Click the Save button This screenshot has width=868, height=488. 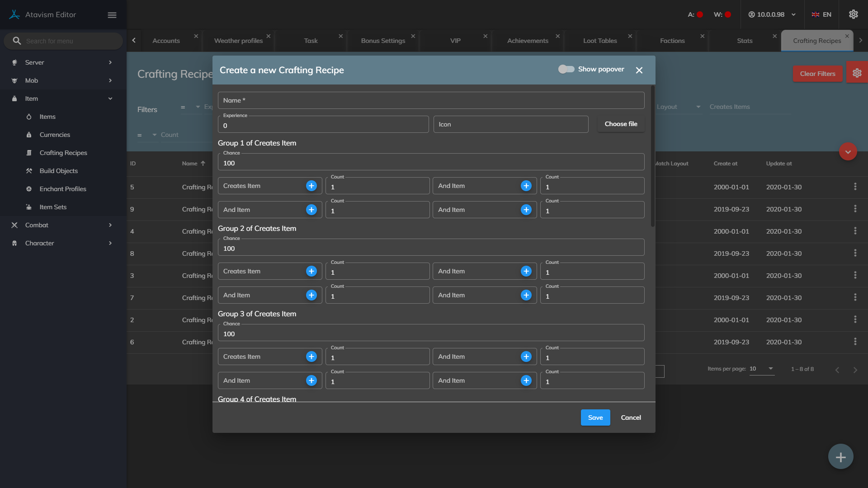595,418
